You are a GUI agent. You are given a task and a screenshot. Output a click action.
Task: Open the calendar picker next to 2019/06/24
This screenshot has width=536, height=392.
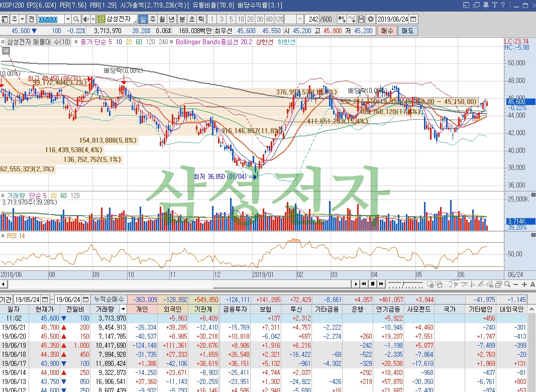click(x=413, y=19)
